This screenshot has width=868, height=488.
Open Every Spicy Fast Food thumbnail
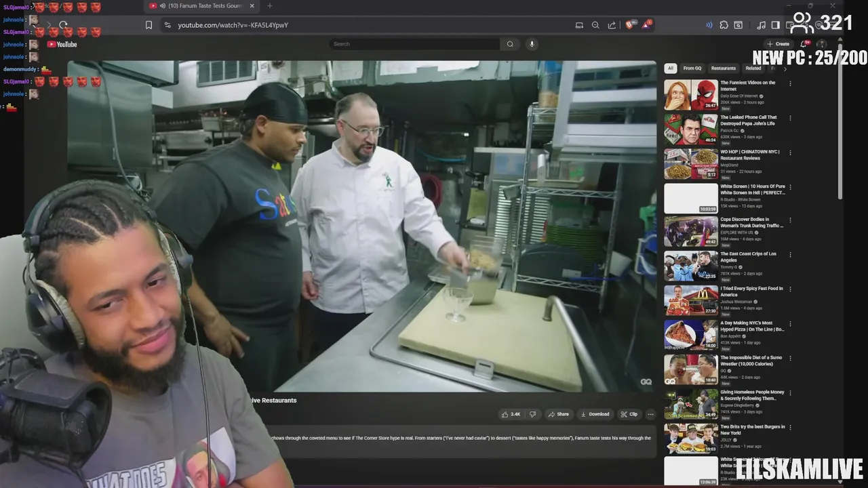click(x=690, y=301)
